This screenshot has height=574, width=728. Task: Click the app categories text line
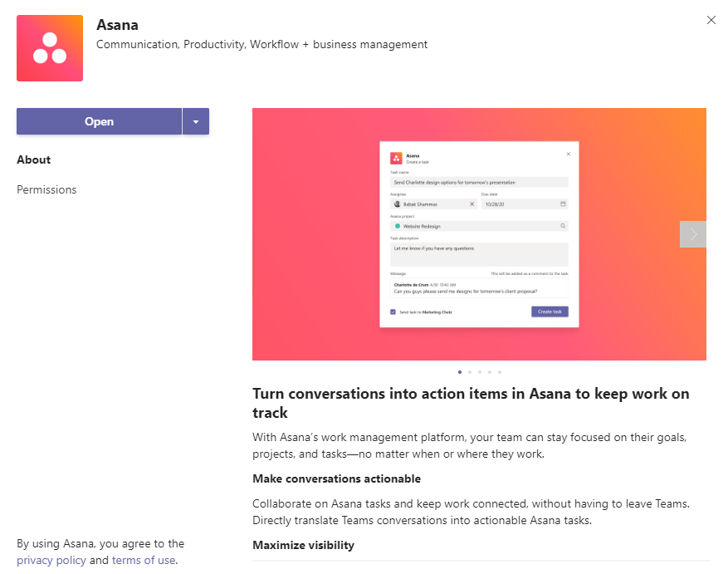[x=261, y=45]
